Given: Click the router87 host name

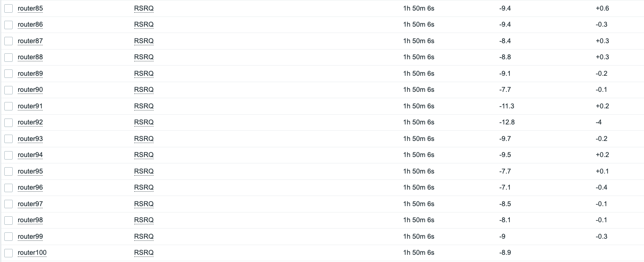Looking at the screenshot, I should point(30,41).
